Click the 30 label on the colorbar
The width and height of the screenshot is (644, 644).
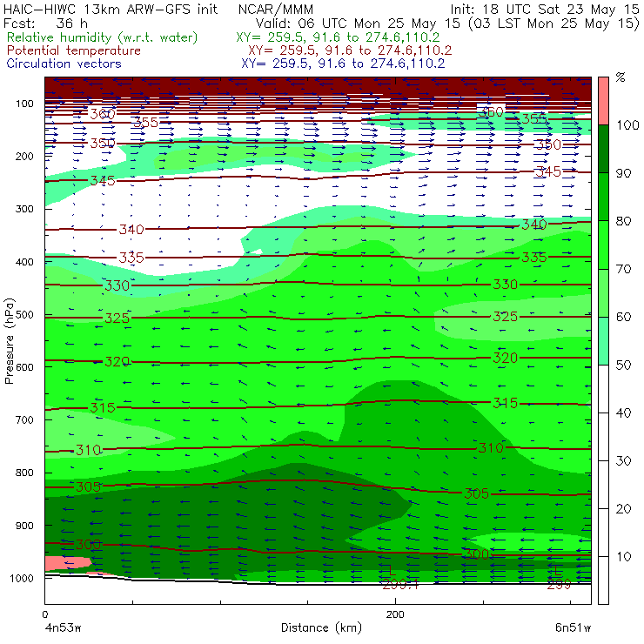(x=623, y=461)
